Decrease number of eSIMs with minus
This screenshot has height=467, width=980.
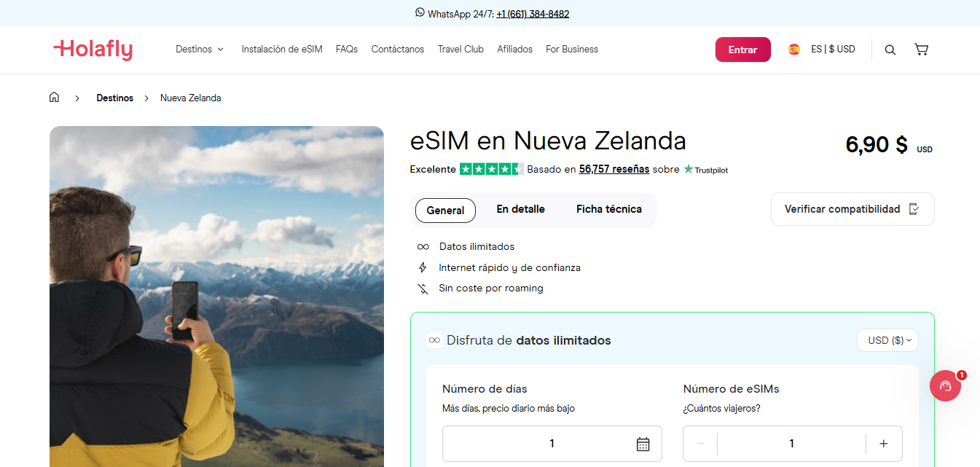click(x=701, y=444)
